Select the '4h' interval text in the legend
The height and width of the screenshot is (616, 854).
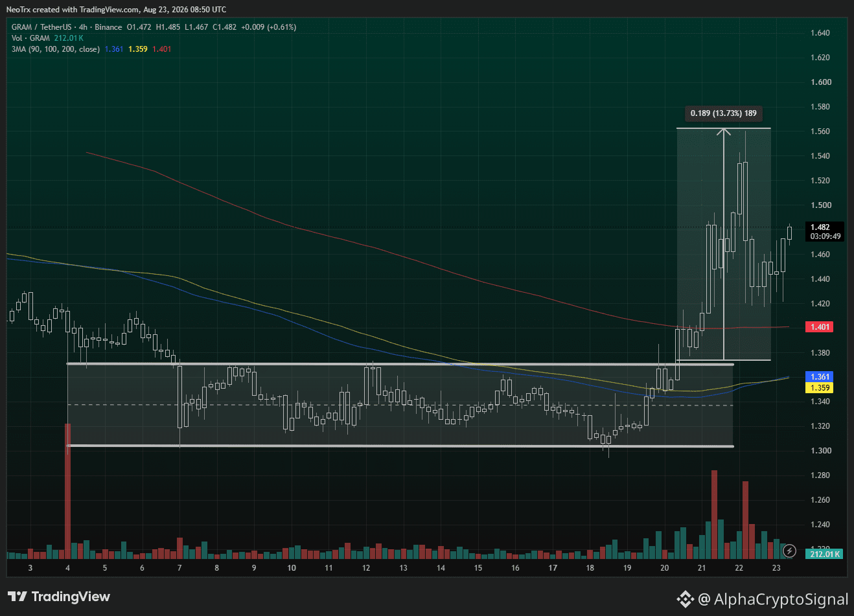tap(83, 27)
